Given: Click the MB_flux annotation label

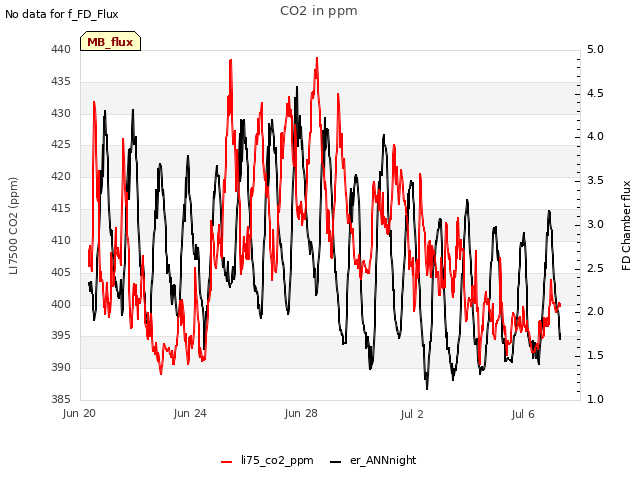Looking at the screenshot, I should coord(110,41).
